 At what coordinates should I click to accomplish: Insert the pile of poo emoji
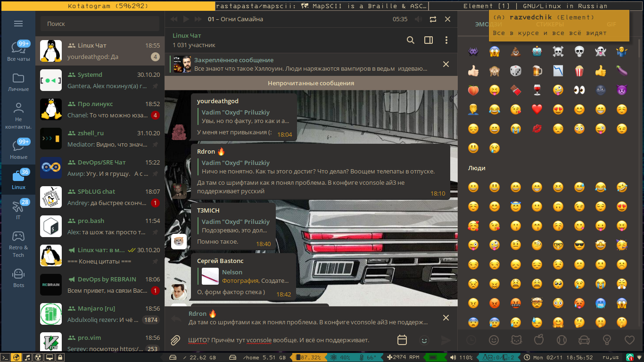516,51
